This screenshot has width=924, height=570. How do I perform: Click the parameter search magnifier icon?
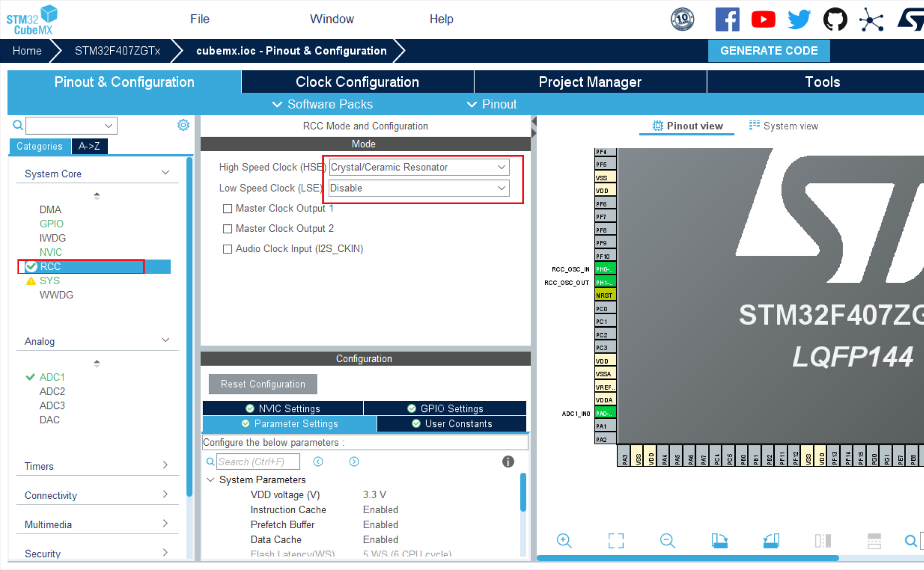pyautogui.click(x=211, y=462)
